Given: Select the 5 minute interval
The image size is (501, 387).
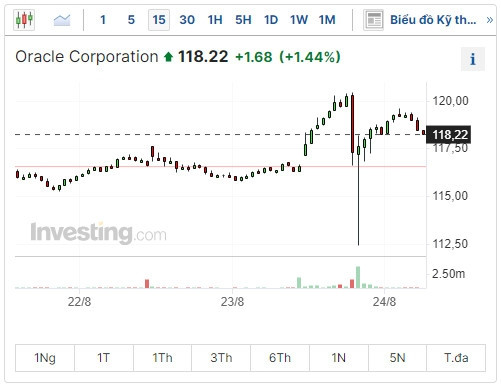Looking at the screenshot, I should [131, 20].
